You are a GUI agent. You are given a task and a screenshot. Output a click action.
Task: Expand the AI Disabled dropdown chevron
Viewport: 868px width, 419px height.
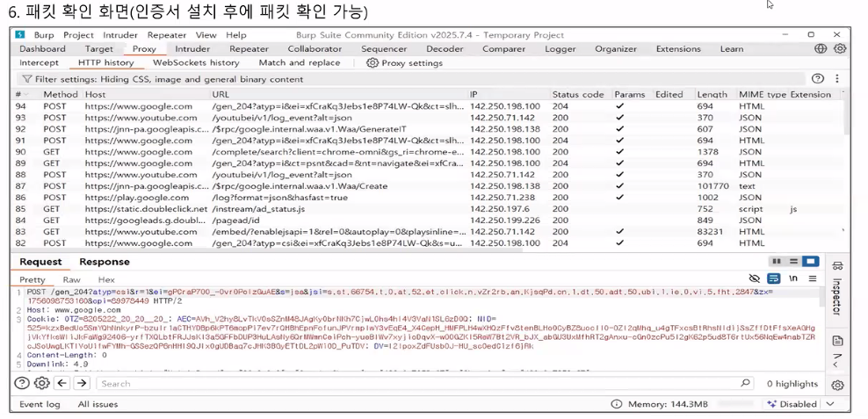829,404
